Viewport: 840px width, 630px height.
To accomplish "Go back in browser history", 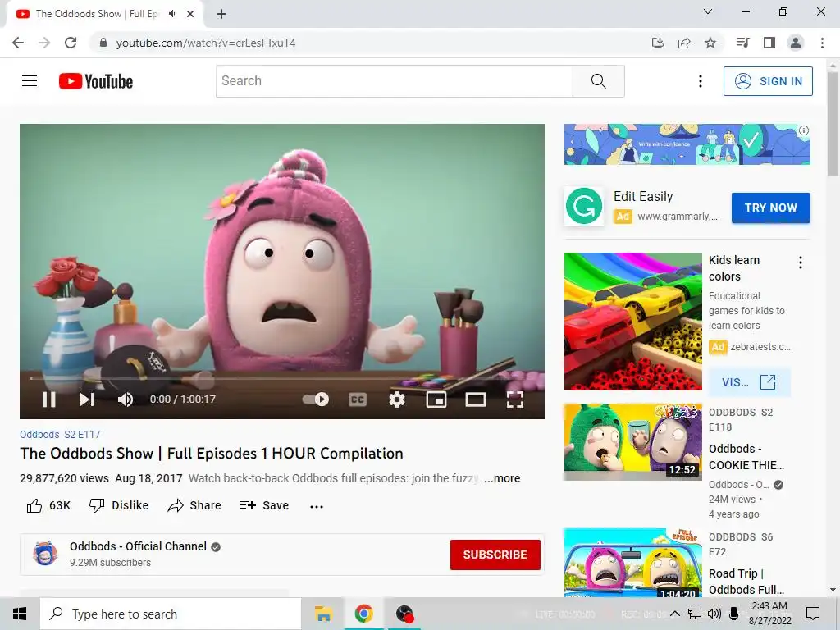I will point(18,43).
